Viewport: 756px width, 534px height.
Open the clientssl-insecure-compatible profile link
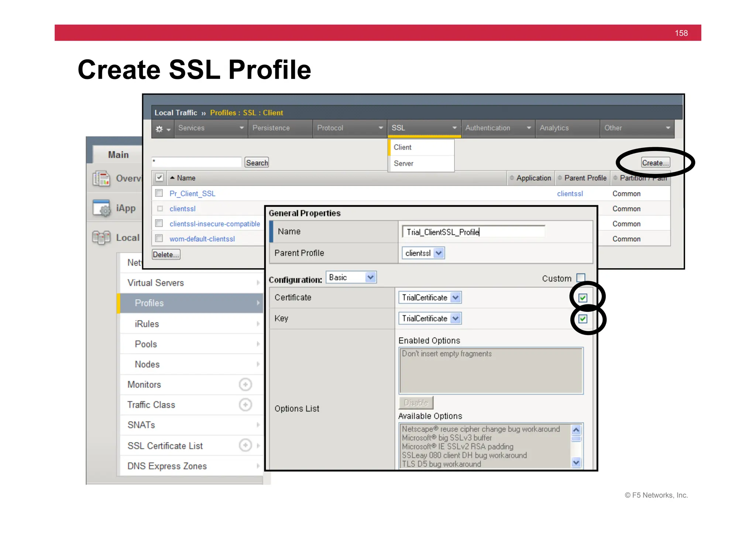[215, 224]
